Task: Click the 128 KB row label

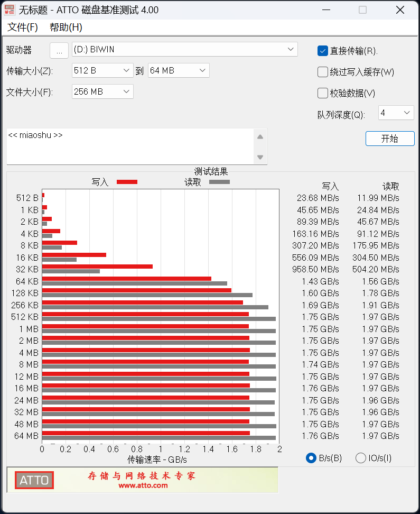Action: (x=25, y=293)
